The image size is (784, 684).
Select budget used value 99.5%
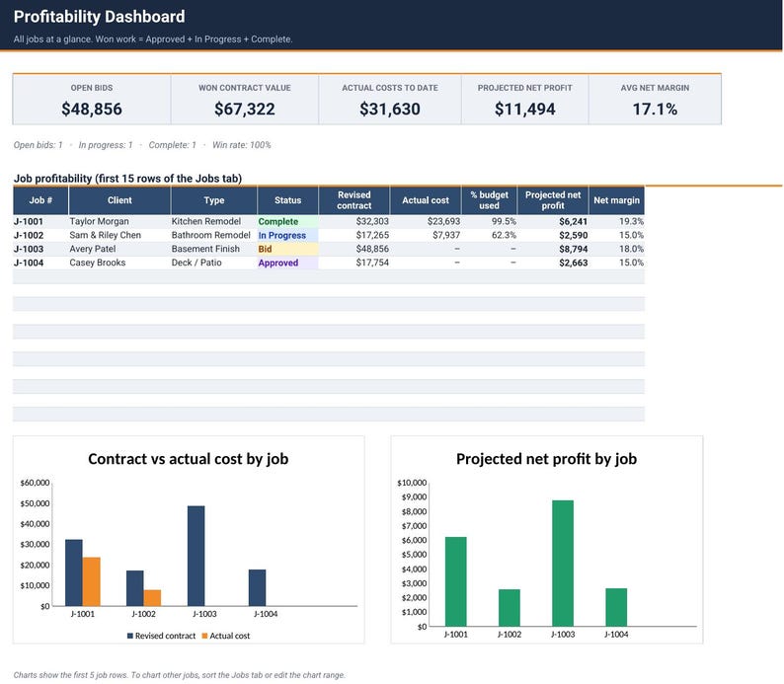click(504, 221)
